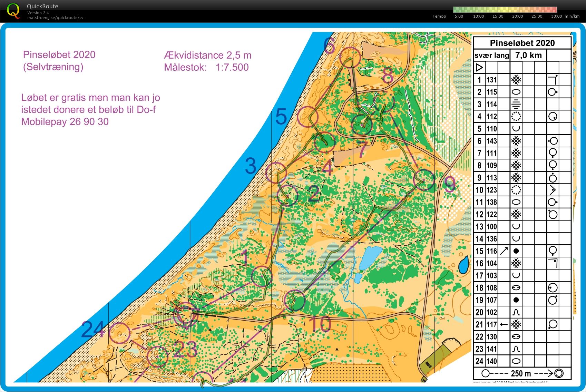Click angle bend symbol in row 10

(x=553, y=190)
